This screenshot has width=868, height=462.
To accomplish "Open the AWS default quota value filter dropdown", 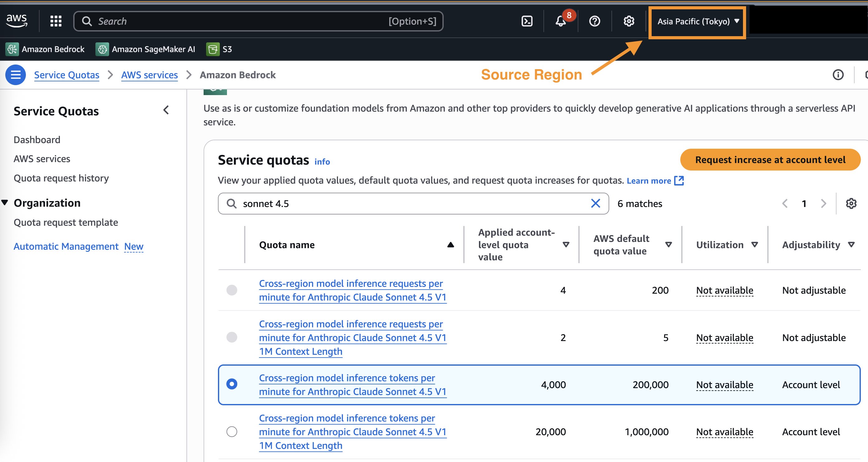I will click(x=669, y=245).
